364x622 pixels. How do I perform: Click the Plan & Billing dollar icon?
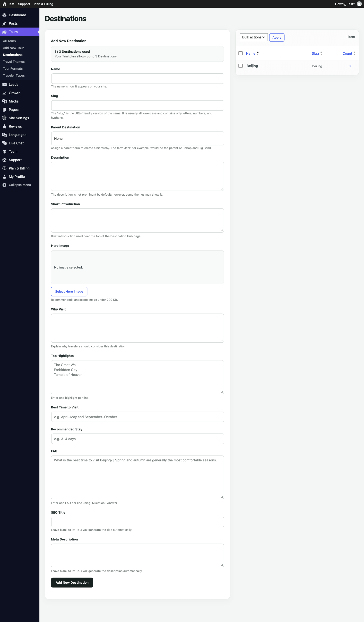pyautogui.click(x=4, y=168)
